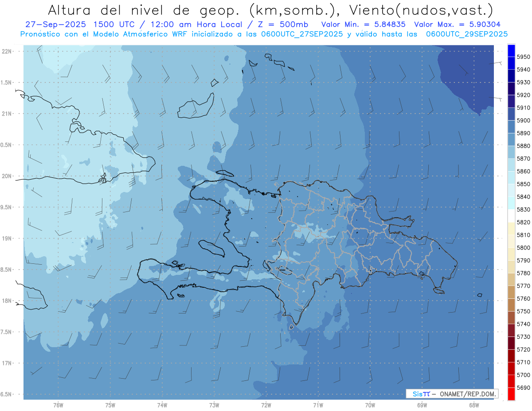Image resolution: width=532 pixels, height=411 pixels.
Task: Click the '5860' colorbar value
Action: [523, 171]
